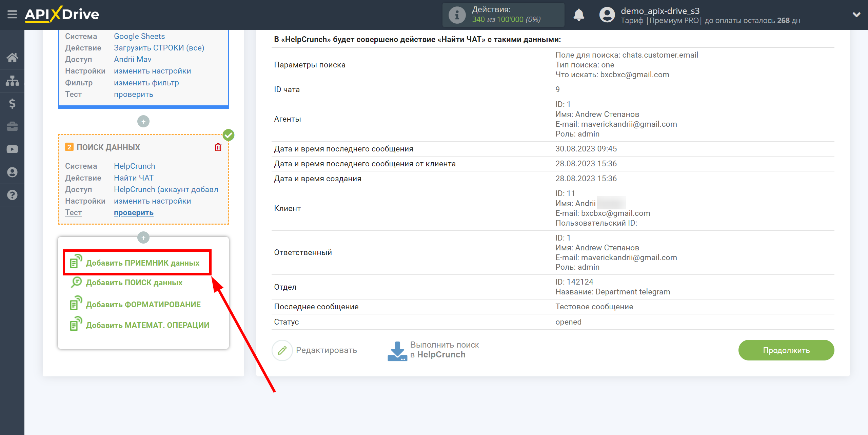
Task: Open the hamburger menu icon
Action: point(12,15)
